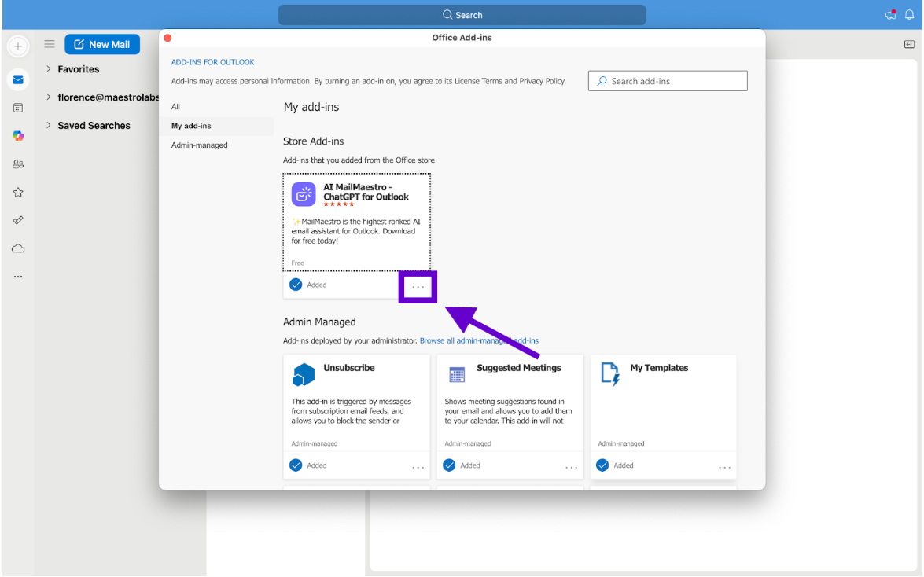Show more apps ellipsis in sidebar
Viewport: 924px width, 577px height.
pos(18,277)
